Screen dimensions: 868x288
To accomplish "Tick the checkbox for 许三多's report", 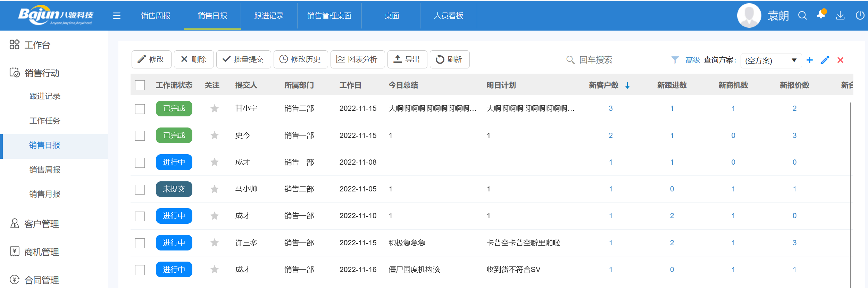I will coord(140,243).
